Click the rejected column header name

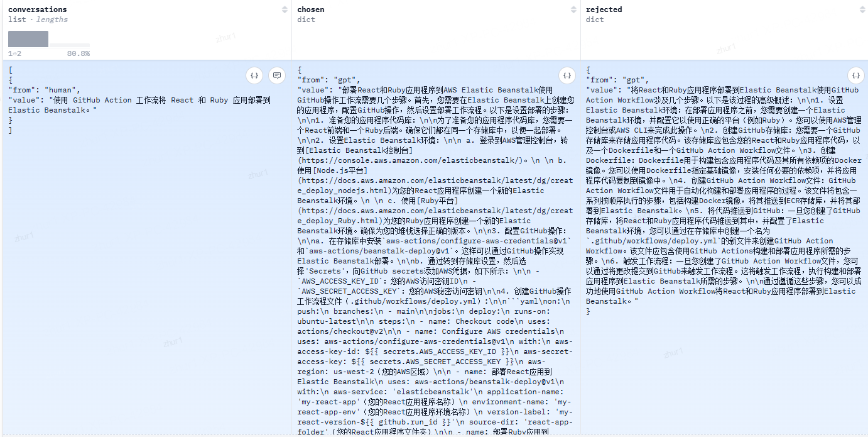coord(604,9)
